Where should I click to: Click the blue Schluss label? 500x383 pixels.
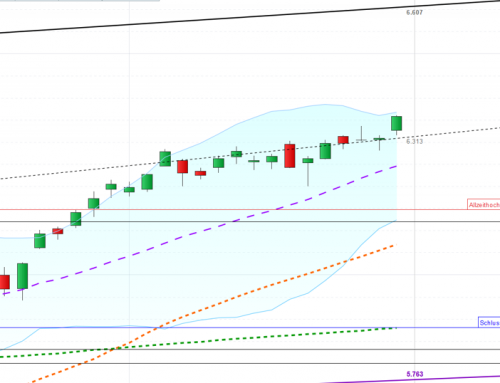tap(489, 322)
